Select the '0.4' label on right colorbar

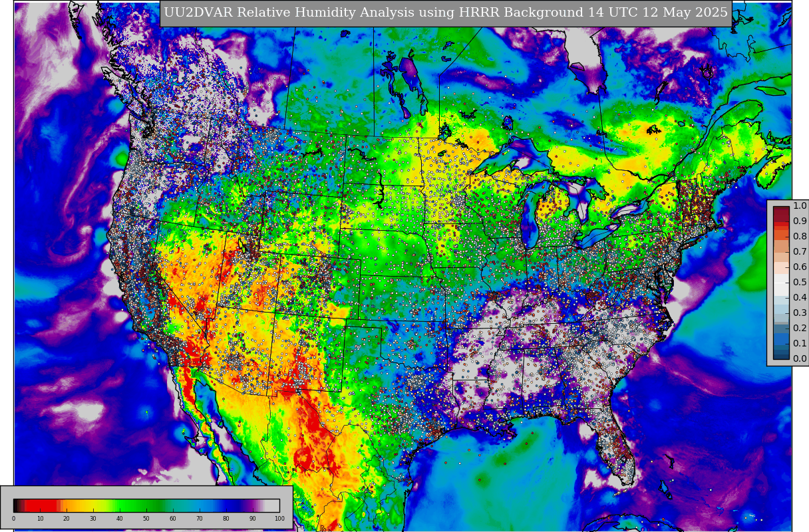pyautogui.click(x=800, y=297)
